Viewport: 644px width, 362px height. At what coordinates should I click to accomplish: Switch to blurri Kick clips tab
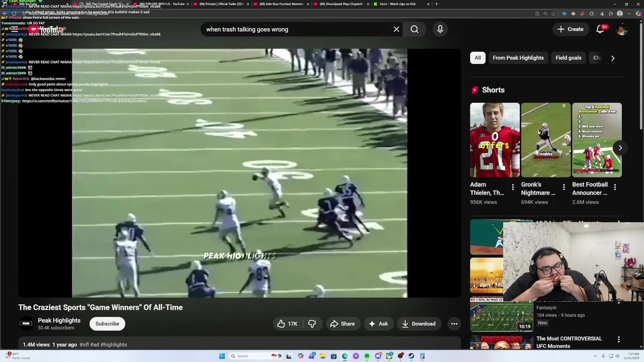point(401,4)
